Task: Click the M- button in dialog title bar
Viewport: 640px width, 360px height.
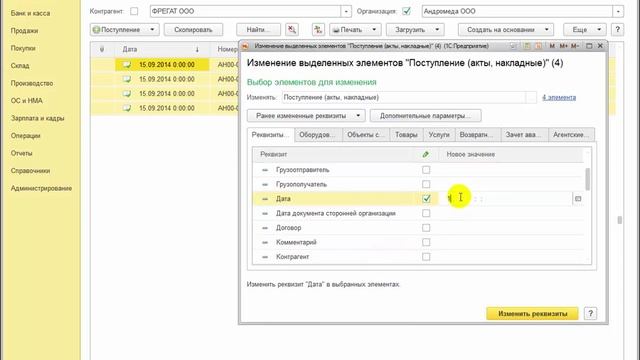Action: pyautogui.click(x=575, y=46)
